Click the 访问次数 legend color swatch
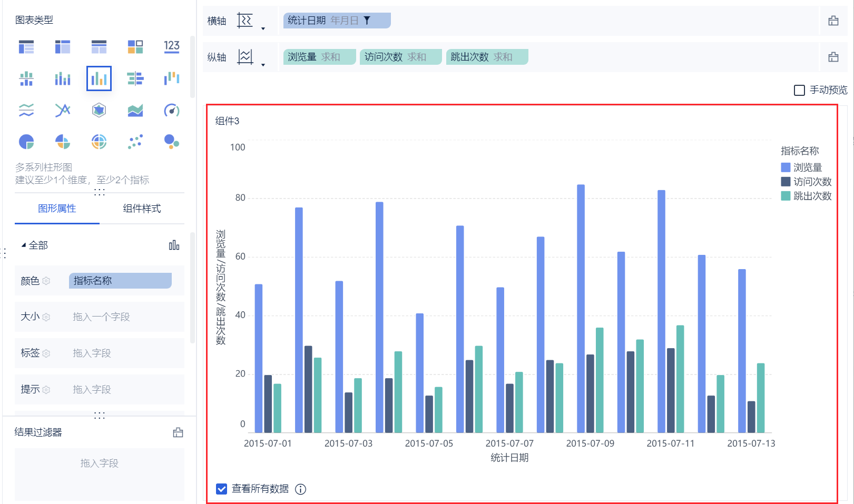The height and width of the screenshot is (504, 854). tap(786, 182)
